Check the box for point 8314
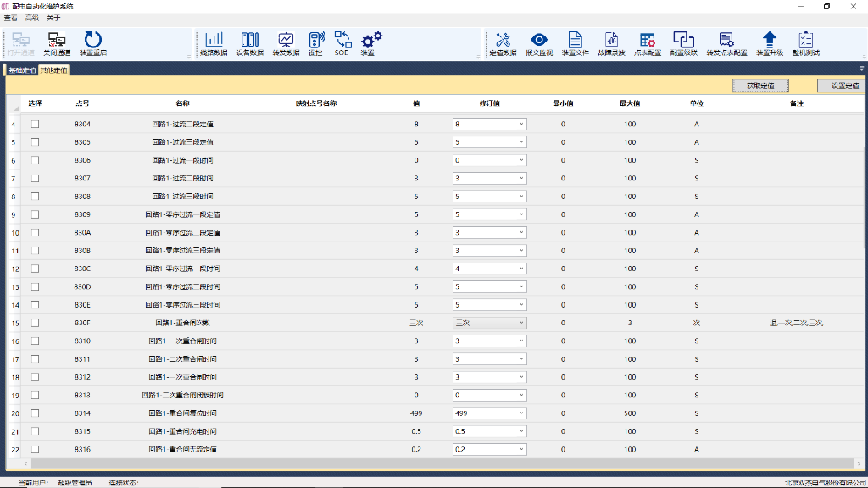868x488 pixels. tap(36, 413)
